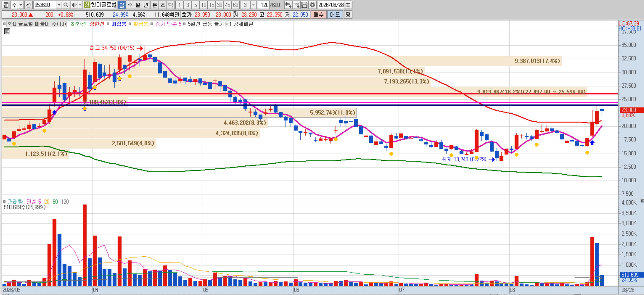Viewport: 644px width, 295px height.
Task: Click the blue 510,609 volume tag on axis
Action: point(632,275)
